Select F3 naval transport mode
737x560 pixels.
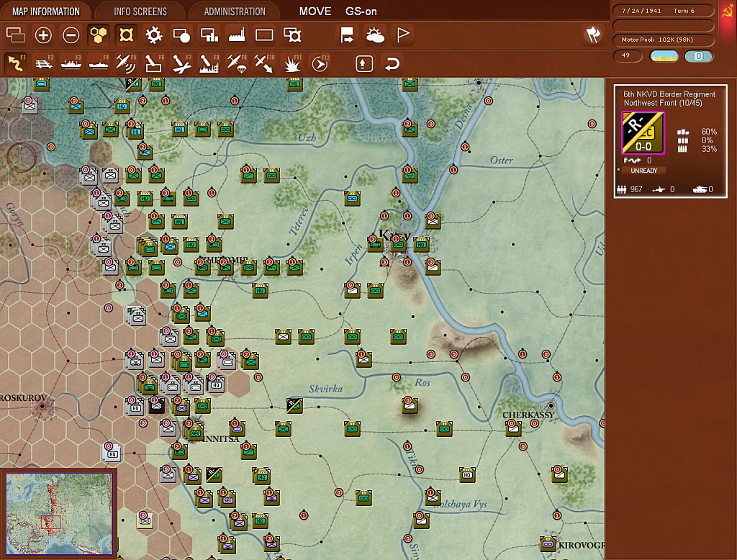[71, 63]
